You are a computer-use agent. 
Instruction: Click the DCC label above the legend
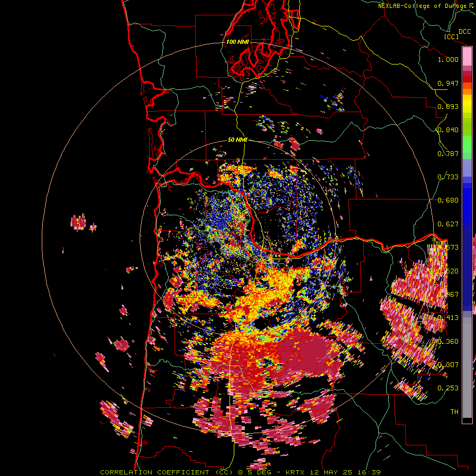point(464,32)
